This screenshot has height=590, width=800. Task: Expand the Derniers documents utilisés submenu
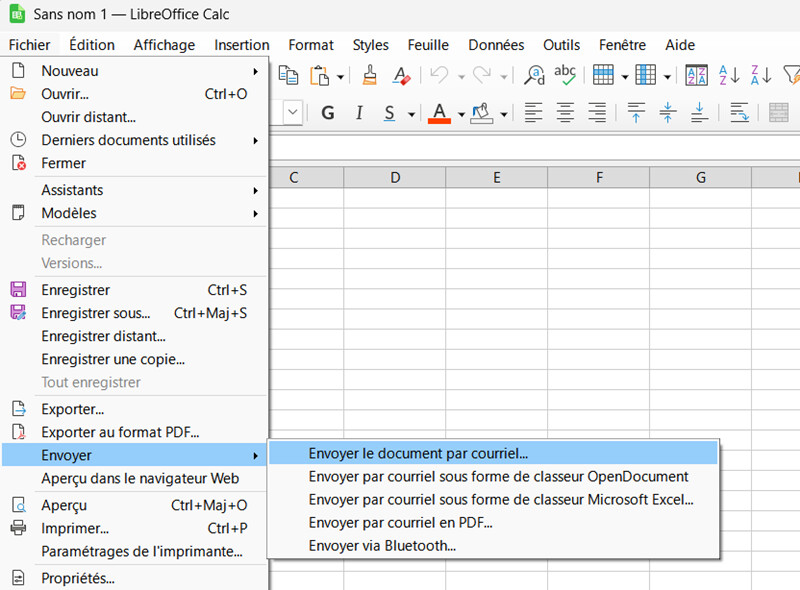[x=128, y=140]
